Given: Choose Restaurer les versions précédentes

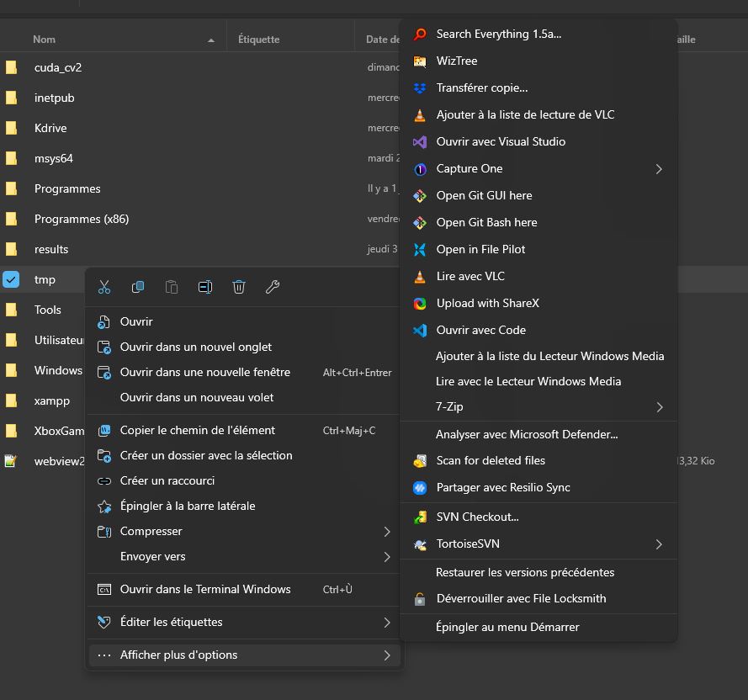Looking at the screenshot, I should point(538,573).
